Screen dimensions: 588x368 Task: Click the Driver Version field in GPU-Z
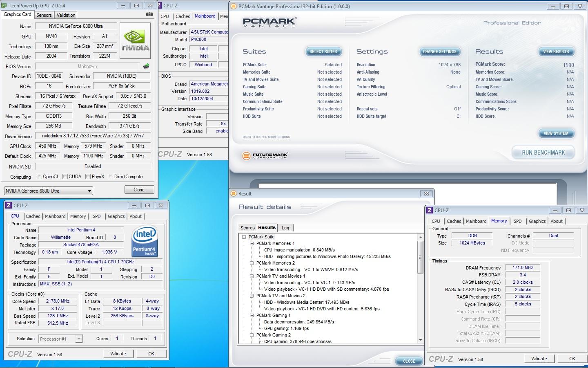coord(93,136)
